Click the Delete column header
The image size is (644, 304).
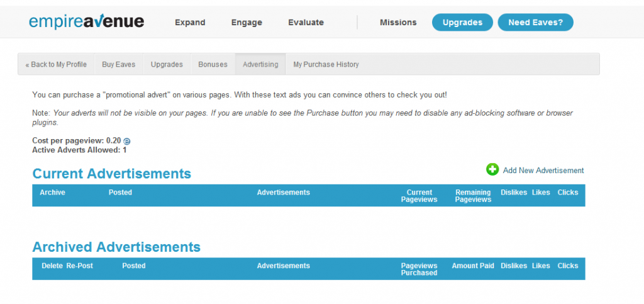[x=52, y=266]
